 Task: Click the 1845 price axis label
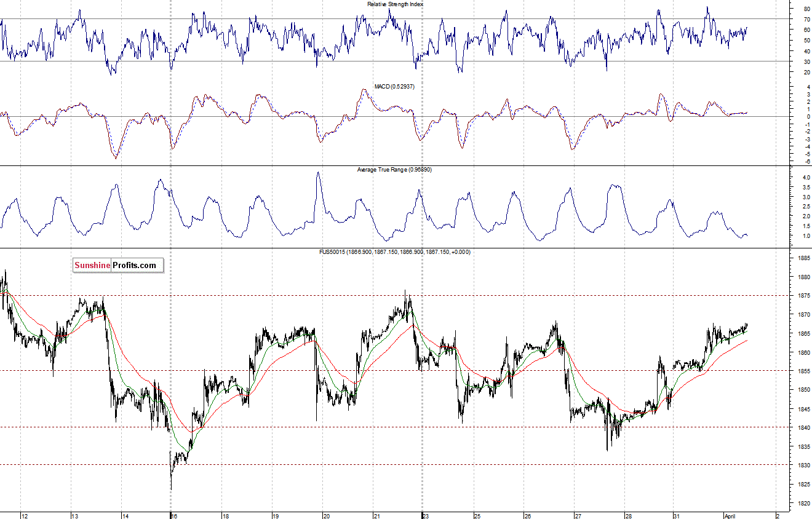tap(804, 409)
